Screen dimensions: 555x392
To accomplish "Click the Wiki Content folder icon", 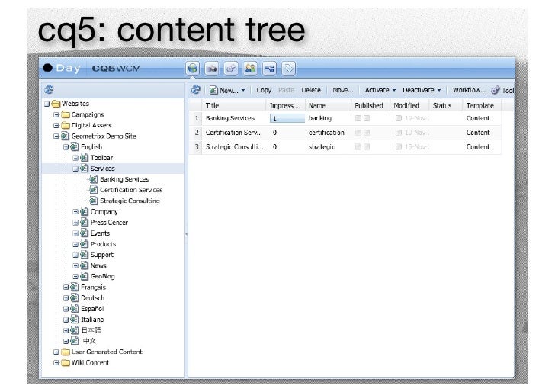I will (x=66, y=362).
